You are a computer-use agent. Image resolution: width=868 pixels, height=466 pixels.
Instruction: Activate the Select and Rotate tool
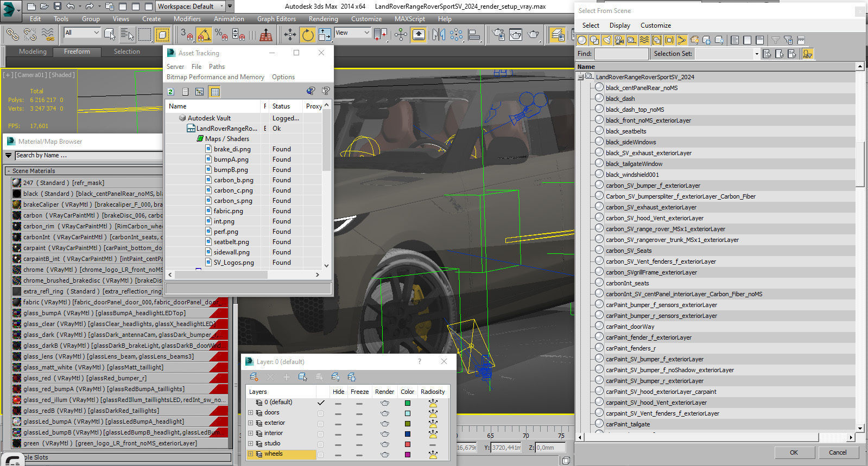pos(307,35)
